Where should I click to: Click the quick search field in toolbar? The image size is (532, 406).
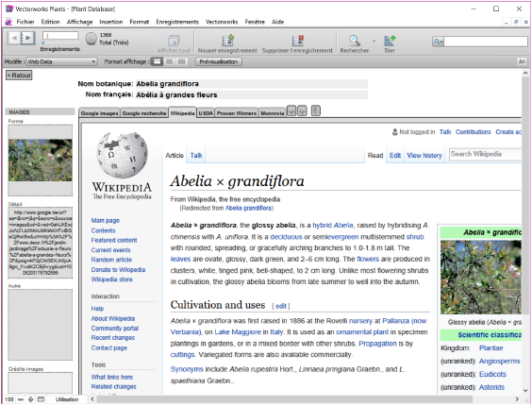click(x=486, y=42)
